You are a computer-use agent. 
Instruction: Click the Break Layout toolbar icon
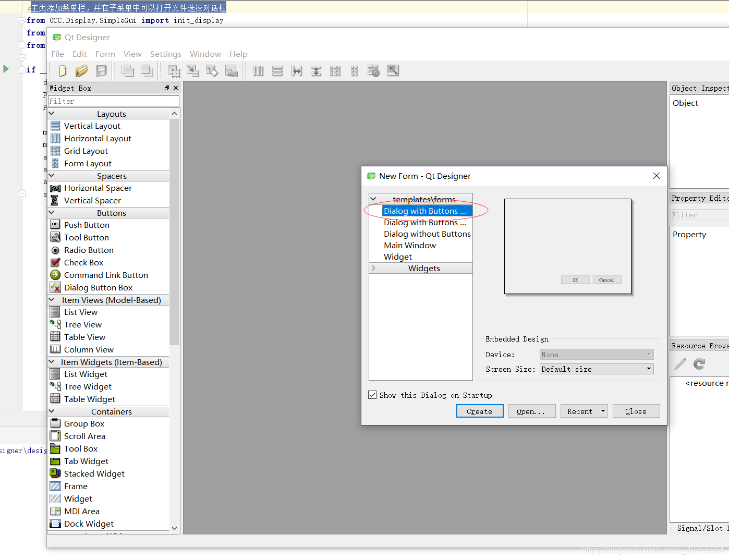(374, 71)
